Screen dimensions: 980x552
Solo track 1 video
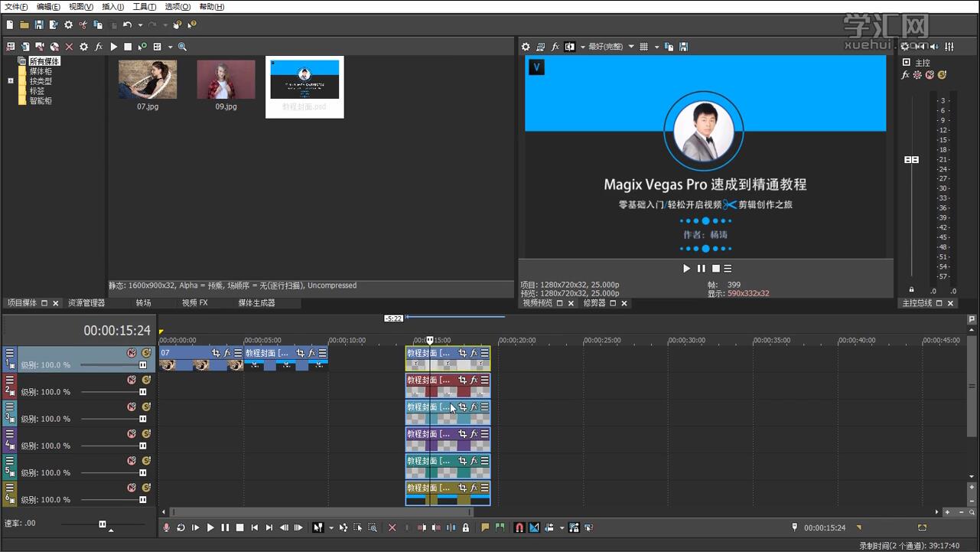point(146,353)
